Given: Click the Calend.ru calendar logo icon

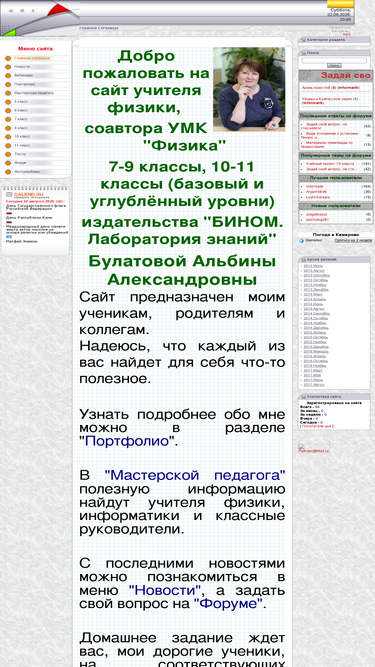Looking at the screenshot, I should 9,194.
